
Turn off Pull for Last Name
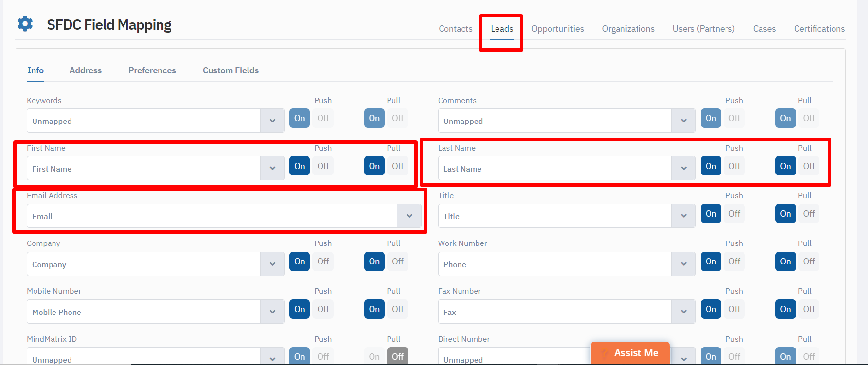pyautogui.click(x=809, y=166)
